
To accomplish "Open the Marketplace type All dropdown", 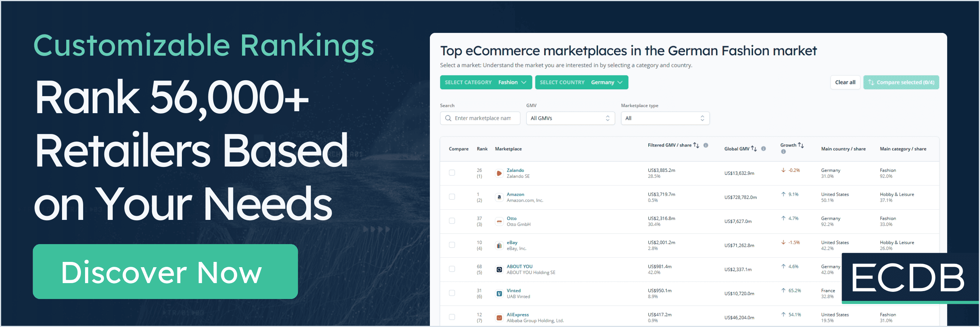I will coord(665,118).
